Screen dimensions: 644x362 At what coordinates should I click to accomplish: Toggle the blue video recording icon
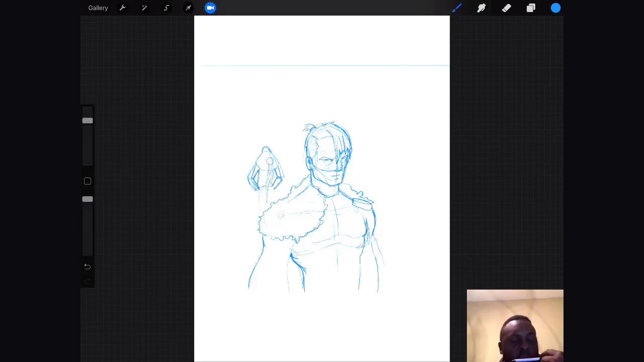[210, 8]
